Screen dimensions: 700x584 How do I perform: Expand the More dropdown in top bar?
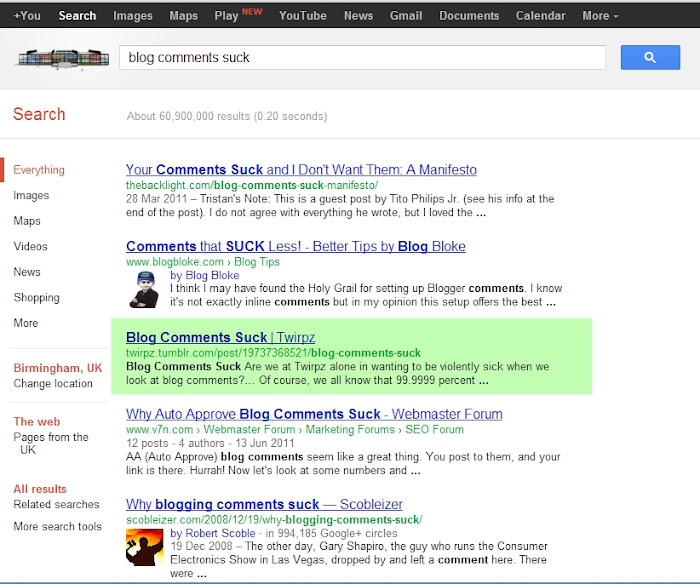click(x=600, y=16)
